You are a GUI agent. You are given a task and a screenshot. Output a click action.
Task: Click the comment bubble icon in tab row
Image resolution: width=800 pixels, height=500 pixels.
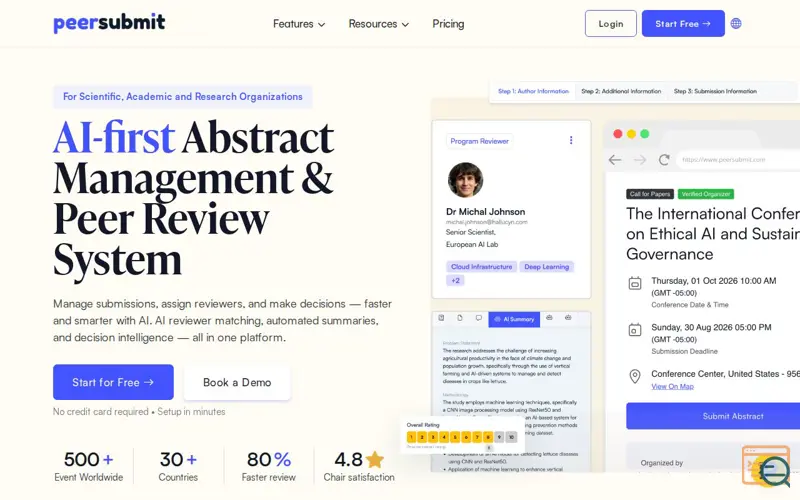(479, 318)
